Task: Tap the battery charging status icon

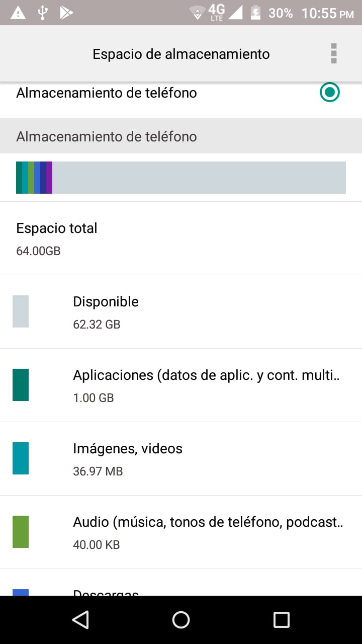Action: (255, 13)
